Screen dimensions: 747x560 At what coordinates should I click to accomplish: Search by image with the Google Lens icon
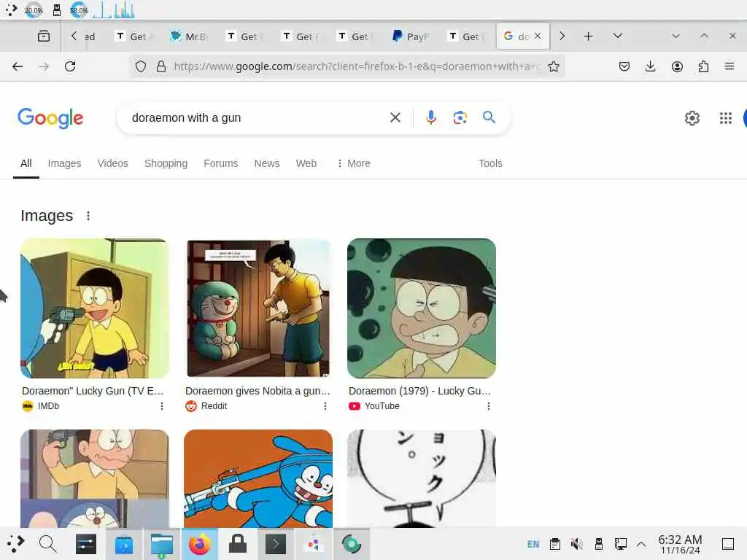460,117
